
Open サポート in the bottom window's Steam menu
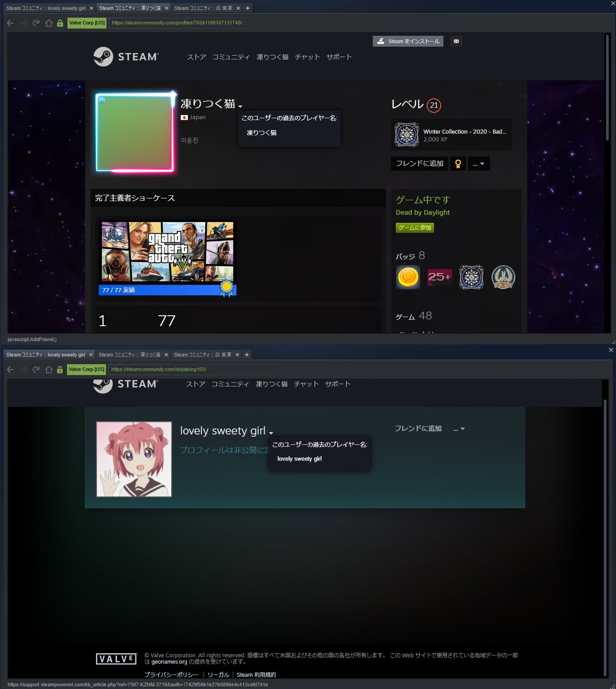[x=338, y=384]
